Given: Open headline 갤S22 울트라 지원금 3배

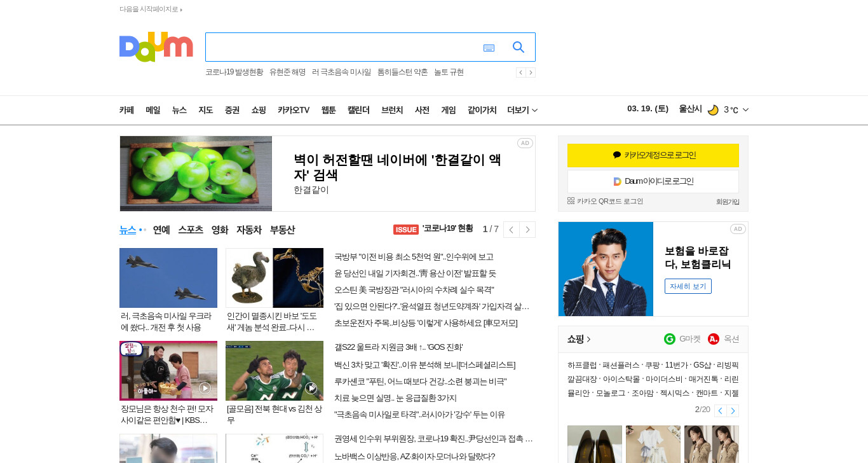Looking at the screenshot, I should [398, 347].
